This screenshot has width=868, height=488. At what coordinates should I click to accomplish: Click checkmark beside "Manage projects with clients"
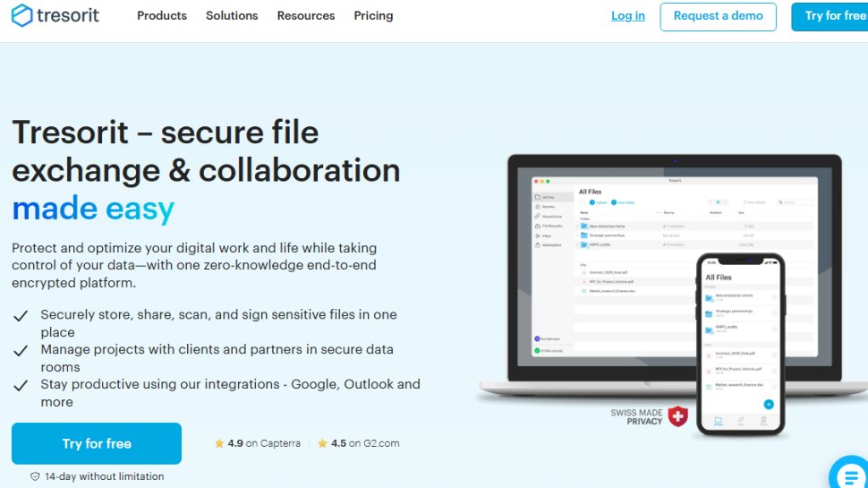point(21,351)
